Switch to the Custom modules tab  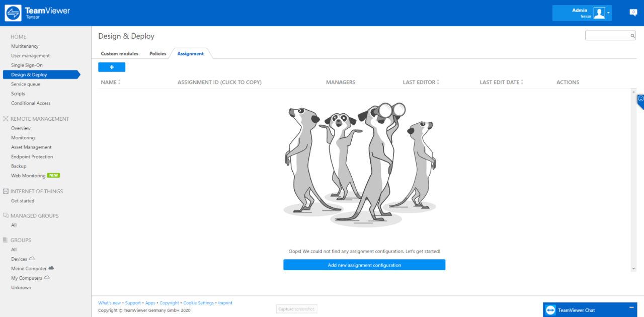(x=120, y=53)
